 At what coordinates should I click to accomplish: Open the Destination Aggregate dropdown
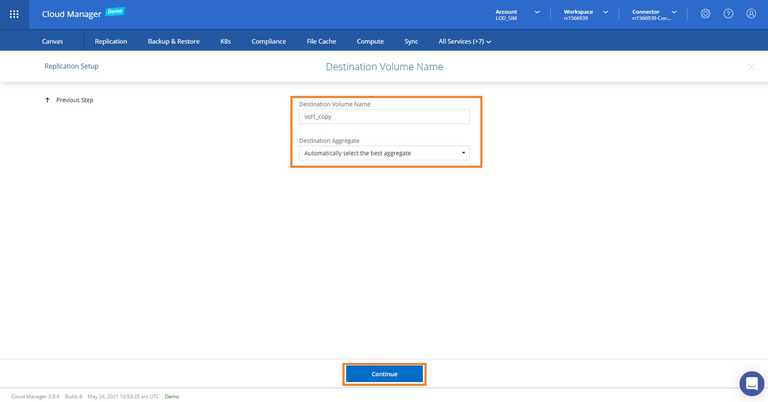click(385, 153)
